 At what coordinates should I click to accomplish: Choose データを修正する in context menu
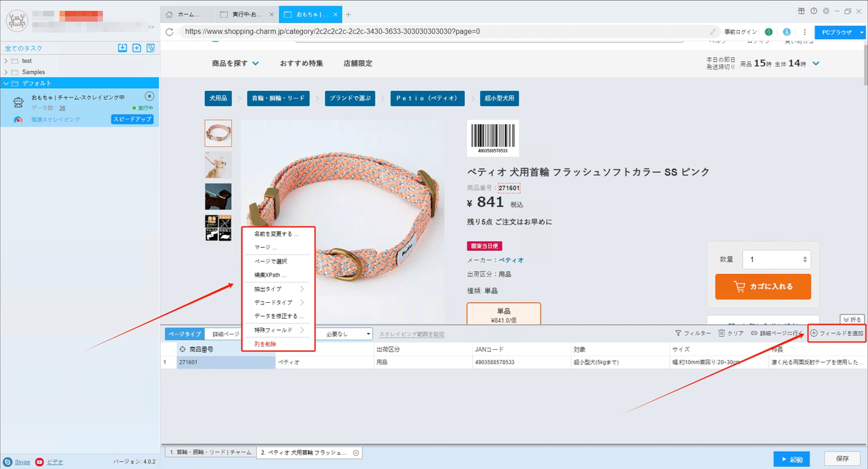(279, 316)
